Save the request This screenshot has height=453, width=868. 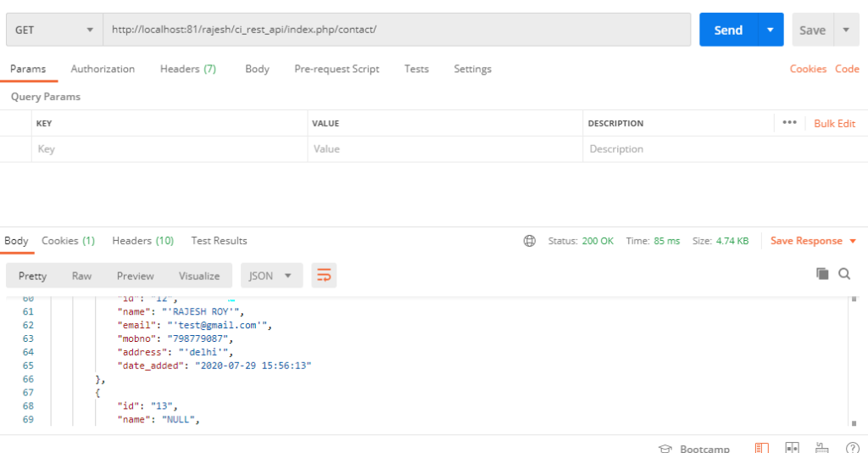coord(812,30)
